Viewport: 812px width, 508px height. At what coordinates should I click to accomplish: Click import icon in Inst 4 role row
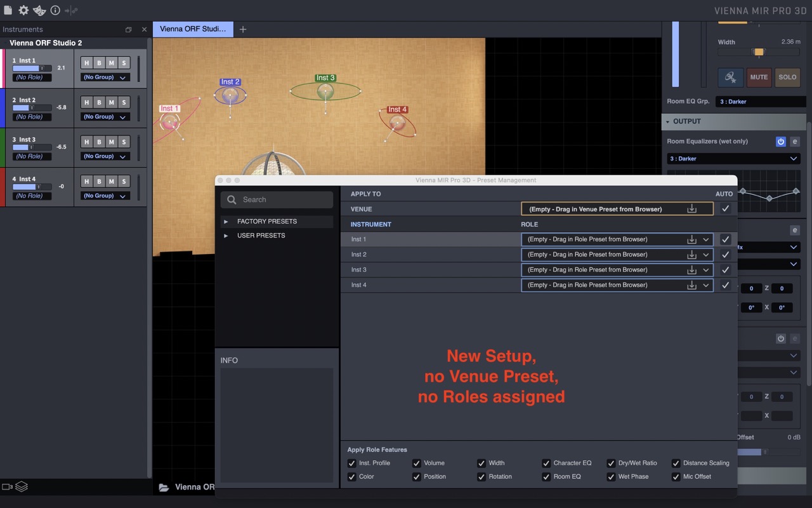(691, 285)
